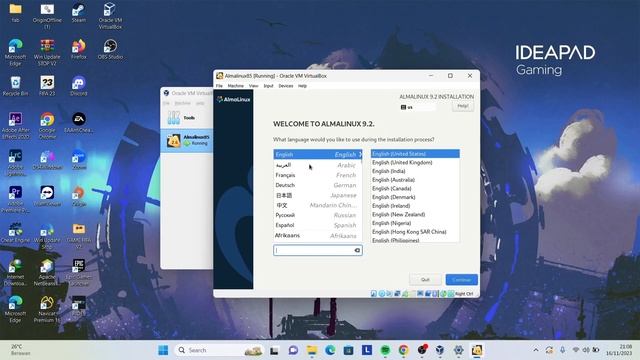Open Adobe Premiere Pro desktop shortcut
The height and width of the screenshot is (360, 640).
point(15,199)
